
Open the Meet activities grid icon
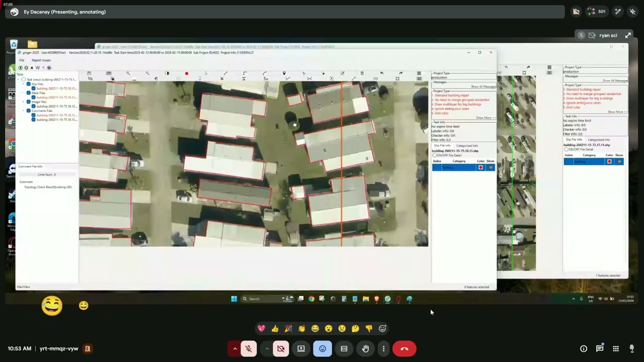pos(616,348)
